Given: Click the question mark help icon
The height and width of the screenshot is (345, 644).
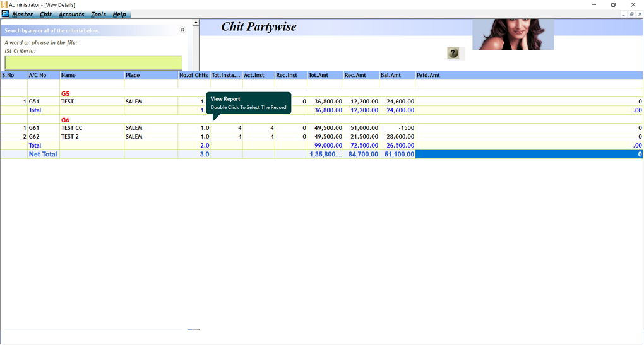Looking at the screenshot, I should click(x=453, y=54).
